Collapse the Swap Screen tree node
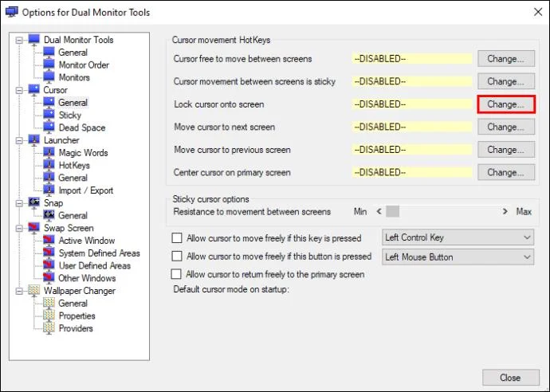The width and height of the screenshot is (550, 392). pyautogui.click(x=19, y=228)
